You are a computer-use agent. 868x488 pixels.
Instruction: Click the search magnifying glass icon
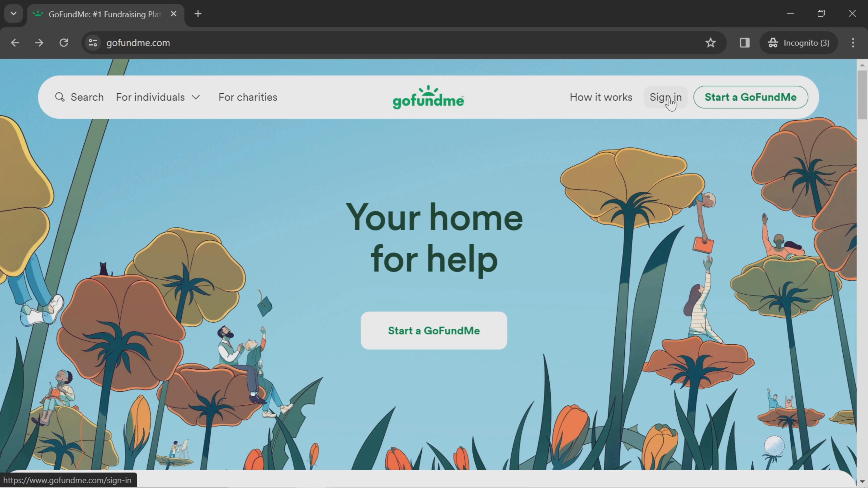pyautogui.click(x=60, y=97)
